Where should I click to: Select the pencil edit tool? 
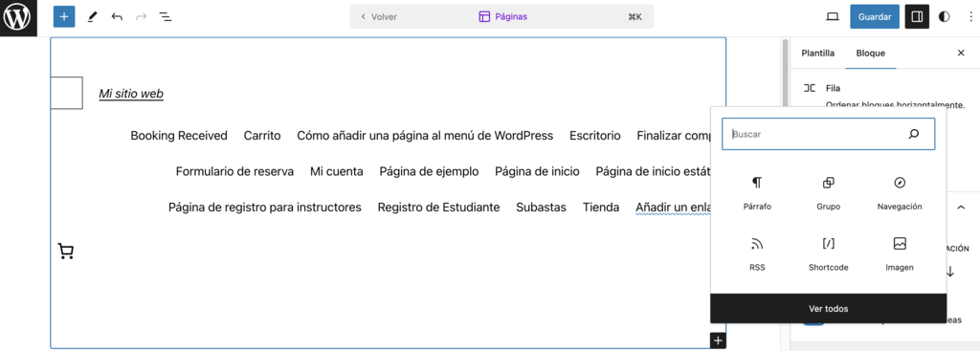[92, 17]
